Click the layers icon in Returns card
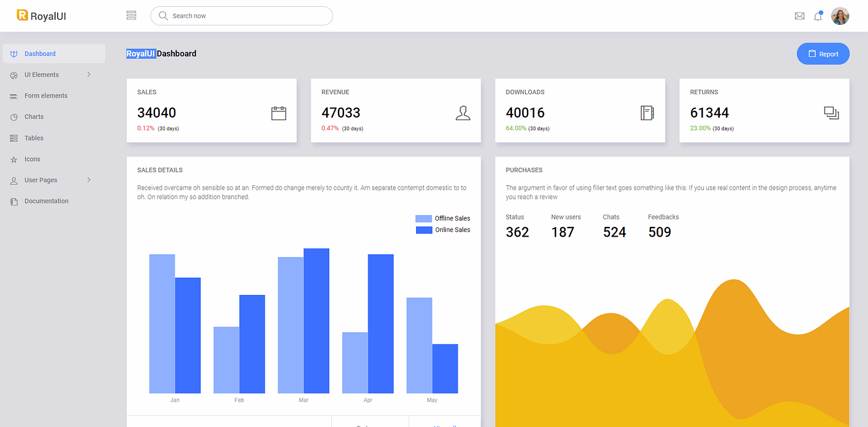 [x=831, y=113]
